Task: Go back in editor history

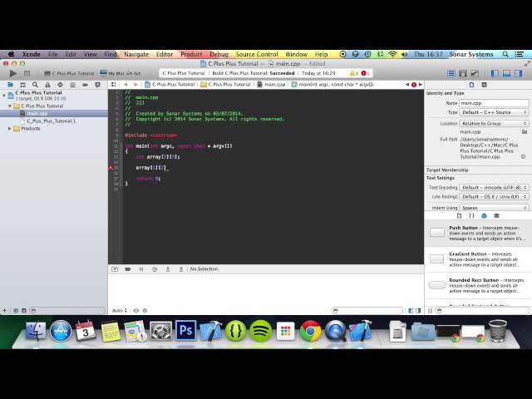Action: coord(126,85)
